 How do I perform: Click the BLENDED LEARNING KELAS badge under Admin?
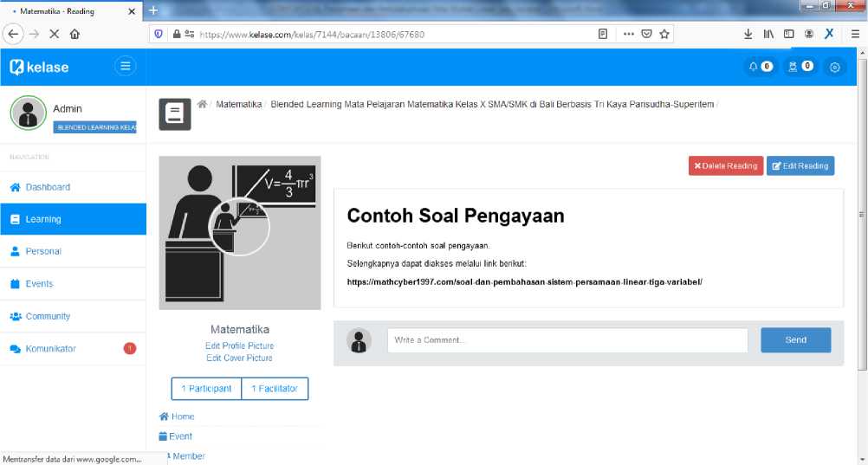94,127
